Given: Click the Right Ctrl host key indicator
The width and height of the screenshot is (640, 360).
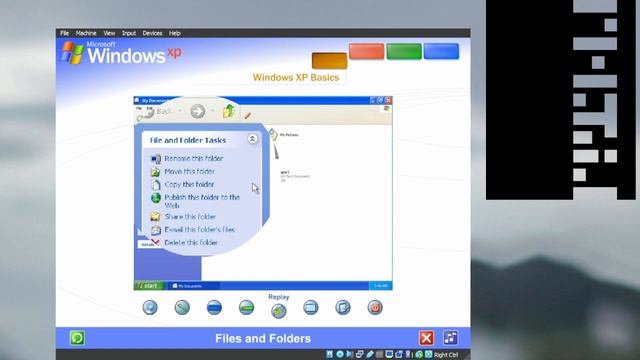Looking at the screenshot, I should click(x=446, y=355).
